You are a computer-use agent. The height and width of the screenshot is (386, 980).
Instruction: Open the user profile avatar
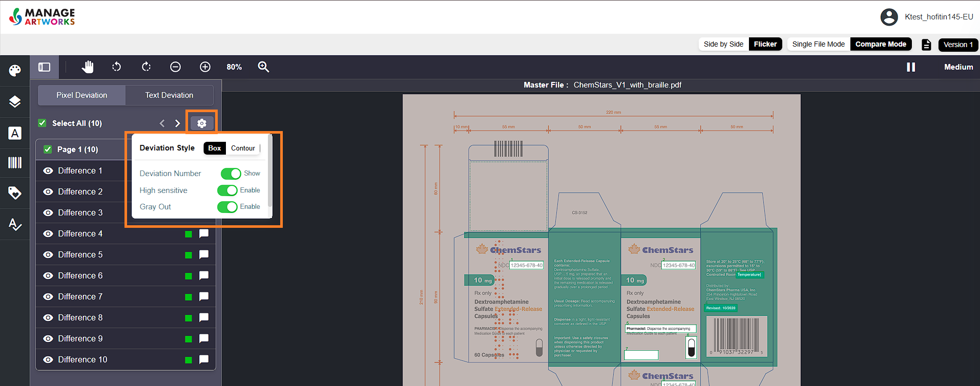click(x=889, y=17)
